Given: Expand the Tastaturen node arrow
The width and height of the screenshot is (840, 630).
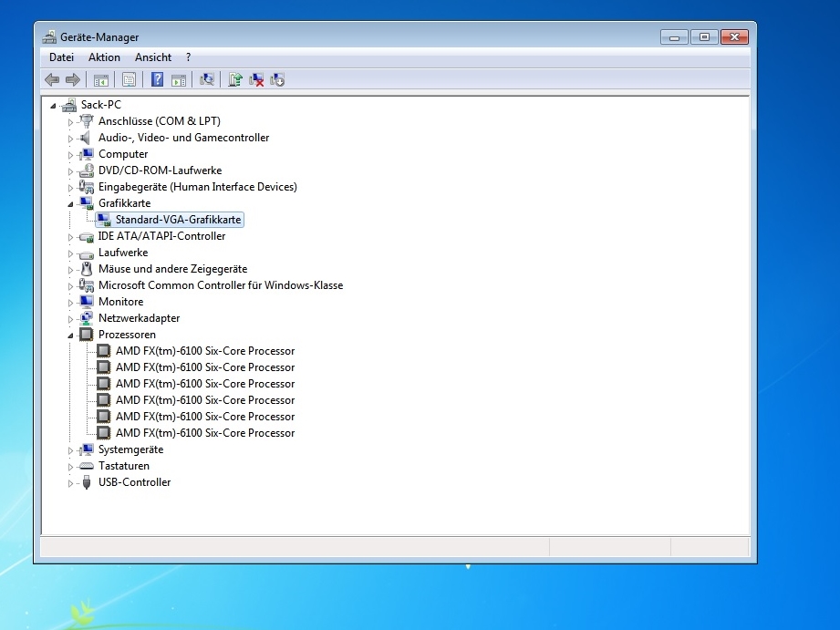Looking at the screenshot, I should click(x=70, y=467).
